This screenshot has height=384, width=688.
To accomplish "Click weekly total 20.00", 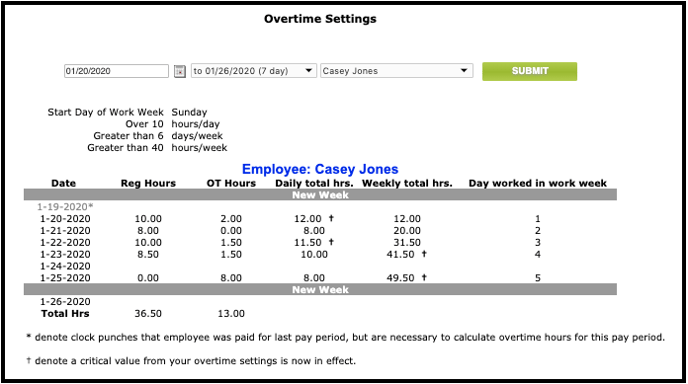I will click(x=407, y=230).
